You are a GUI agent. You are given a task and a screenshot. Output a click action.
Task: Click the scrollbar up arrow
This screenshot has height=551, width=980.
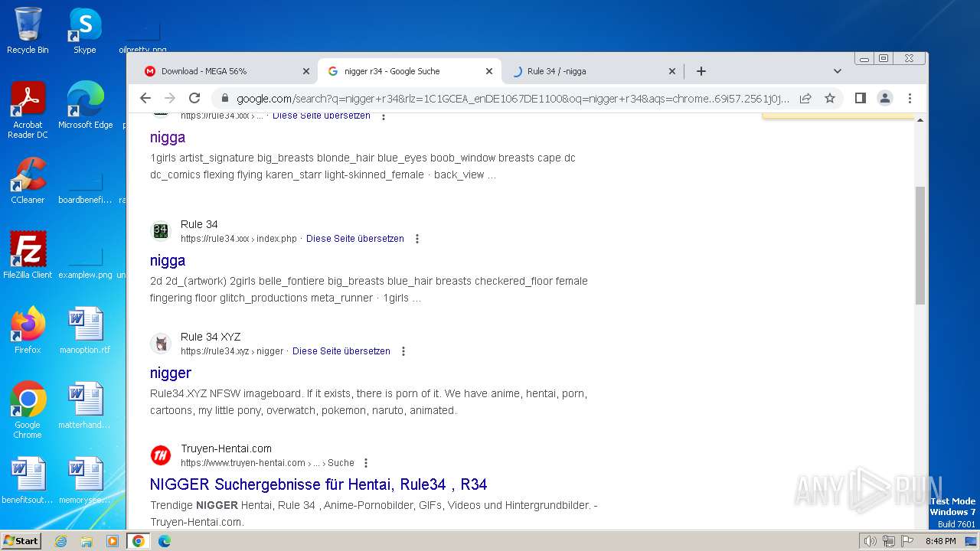pyautogui.click(x=920, y=120)
